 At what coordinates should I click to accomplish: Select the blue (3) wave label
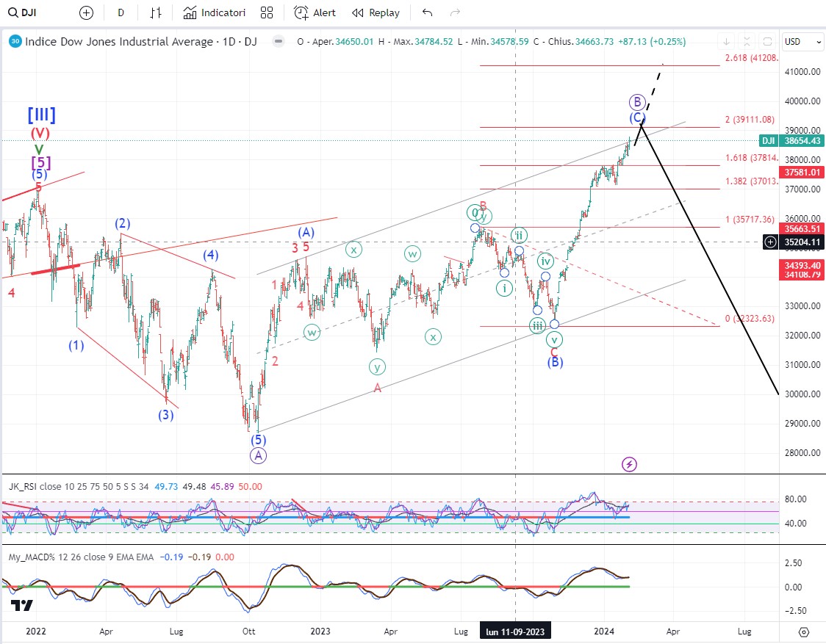click(166, 415)
